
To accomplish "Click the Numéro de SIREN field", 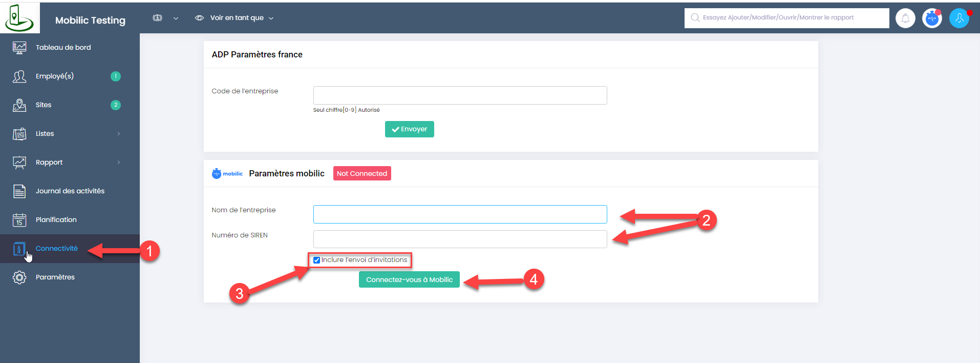I will pyautogui.click(x=460, y=239).
